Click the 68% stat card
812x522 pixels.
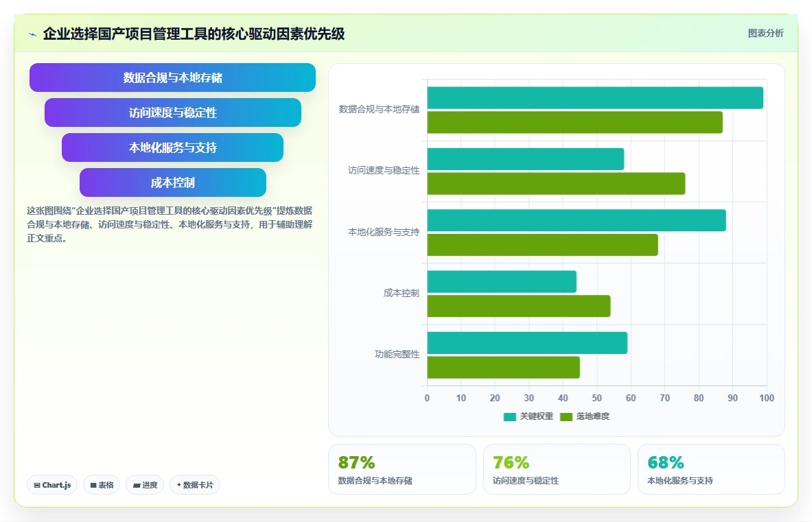(711, 469)
